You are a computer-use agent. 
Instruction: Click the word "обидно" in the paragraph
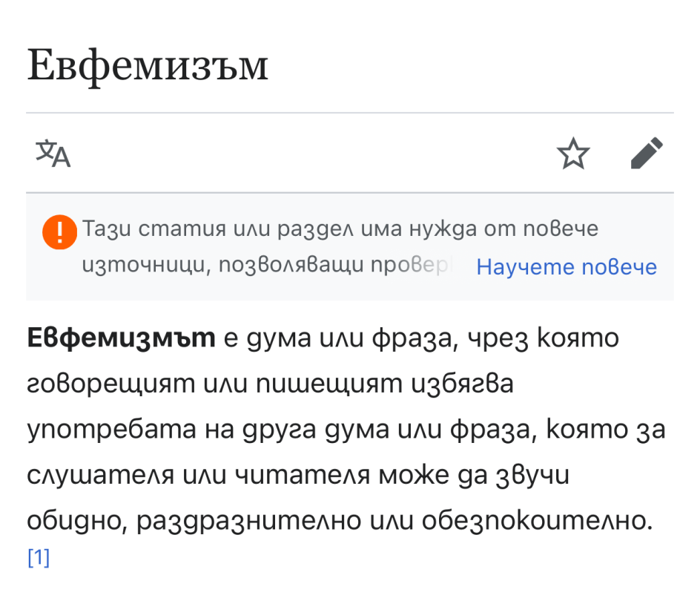click(70, 522)
